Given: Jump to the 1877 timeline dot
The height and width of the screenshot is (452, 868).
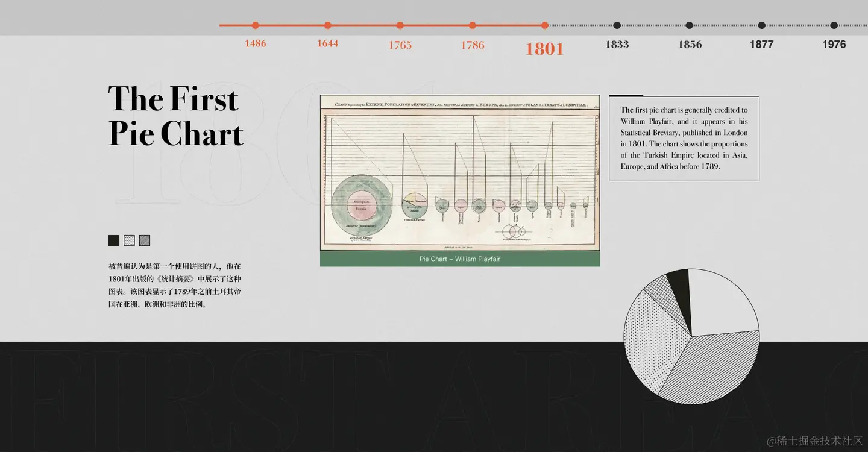Looking at the screenshot, I should point(762,25).
